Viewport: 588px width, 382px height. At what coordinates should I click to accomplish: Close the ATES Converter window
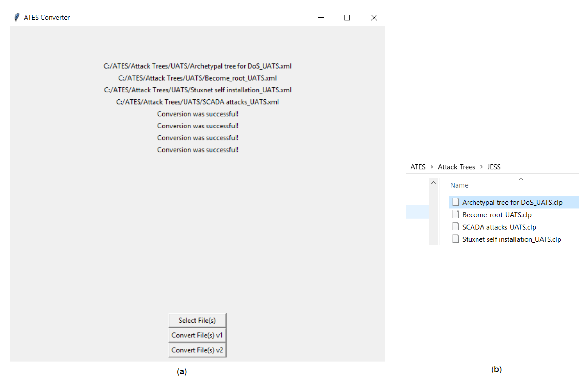click(x=374, y=18)
